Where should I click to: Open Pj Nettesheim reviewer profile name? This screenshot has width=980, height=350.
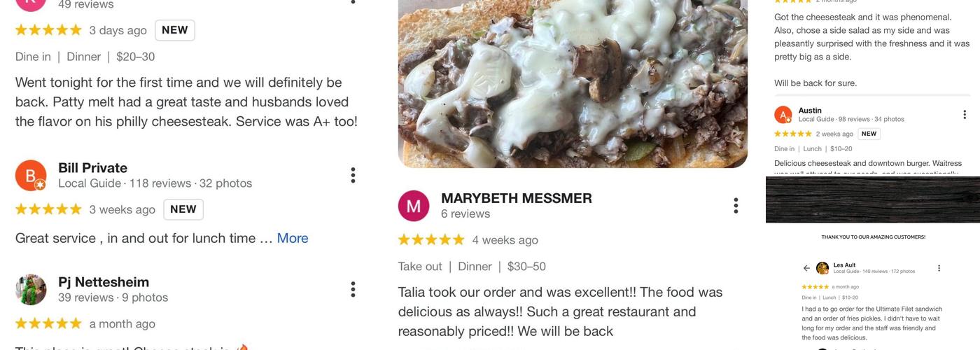(x=104, y=282)
